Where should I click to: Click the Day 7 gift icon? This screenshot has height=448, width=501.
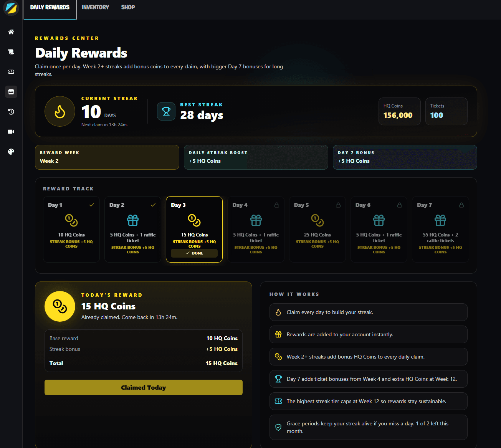click(440, 220)
